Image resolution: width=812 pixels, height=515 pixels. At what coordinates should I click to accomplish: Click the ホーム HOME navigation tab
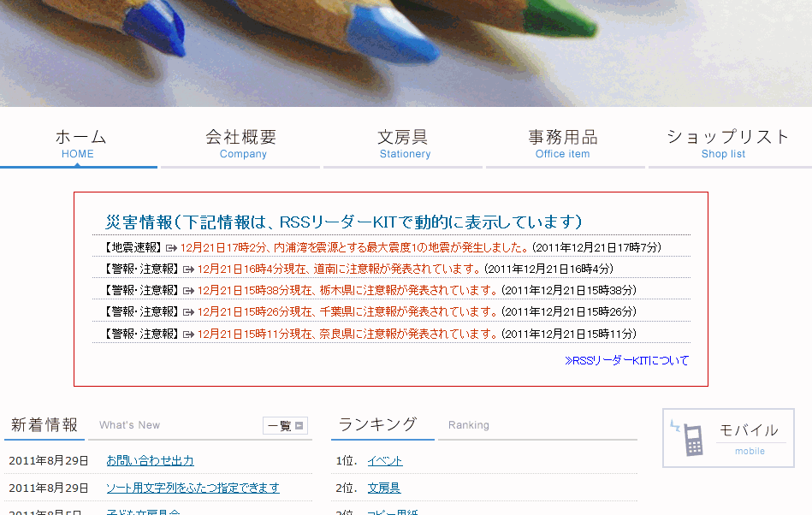[x=80, y=144]
